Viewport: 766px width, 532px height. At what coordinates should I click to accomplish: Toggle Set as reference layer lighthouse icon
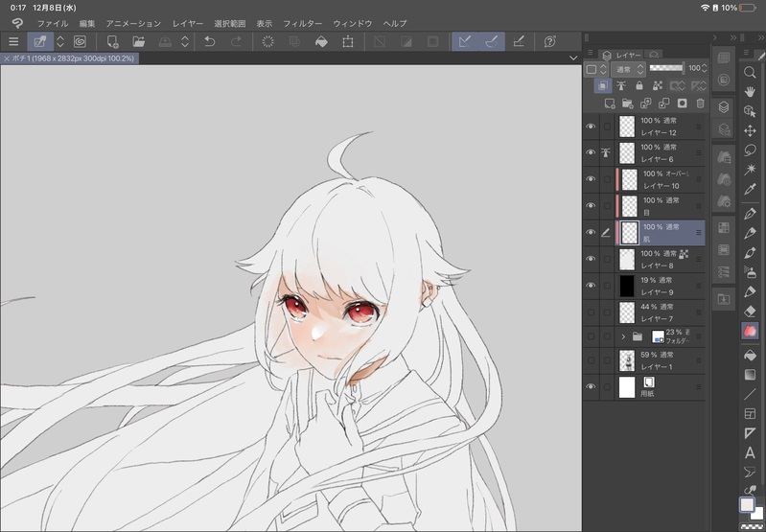(621, 85)
